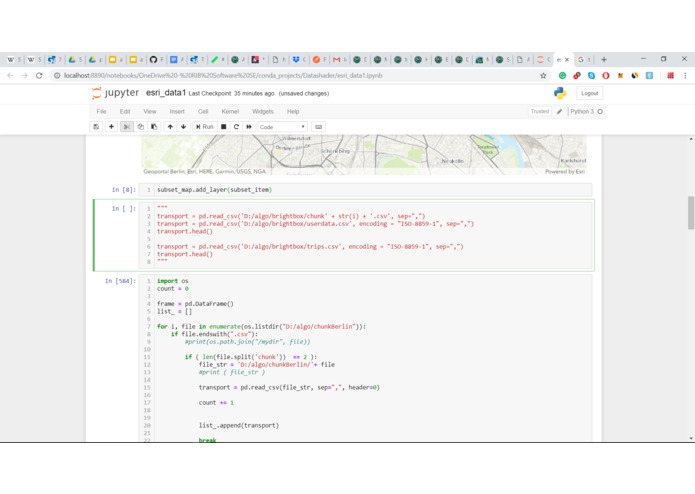
Task: Click the Logout button
Action: [590, 93]
